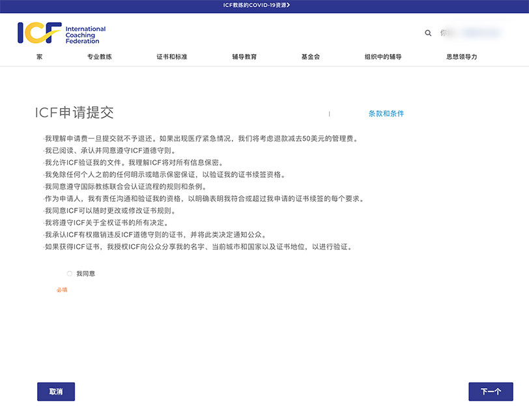Viewport: 529px width, 420px height.
Task: Click the chevron after COVID-19资源 banner
Action: [x=289, y=5]
